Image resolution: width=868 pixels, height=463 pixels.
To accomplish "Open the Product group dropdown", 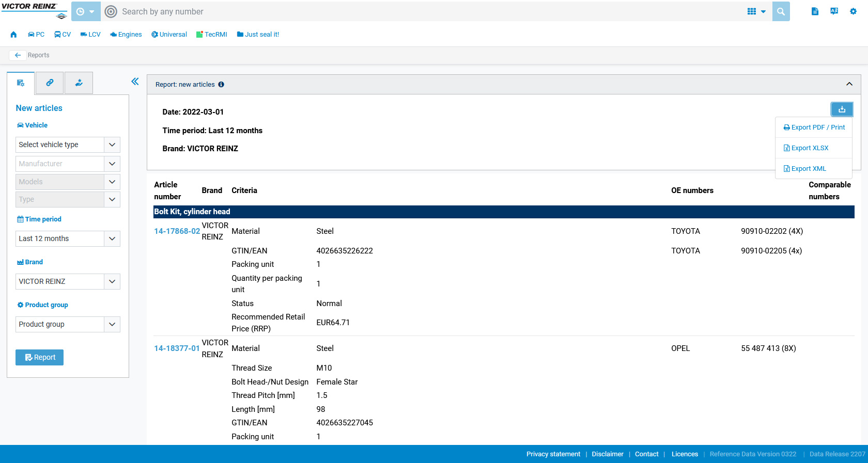I will click(x=68, y=324).
